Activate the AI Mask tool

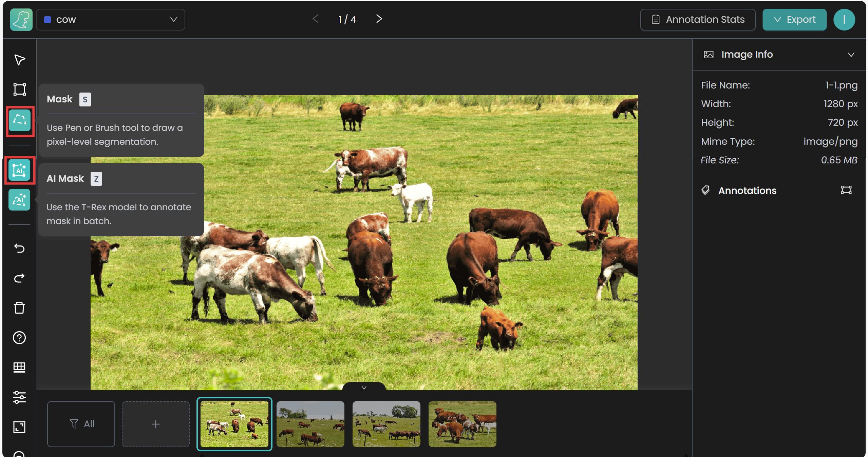[x=19, y=170]
